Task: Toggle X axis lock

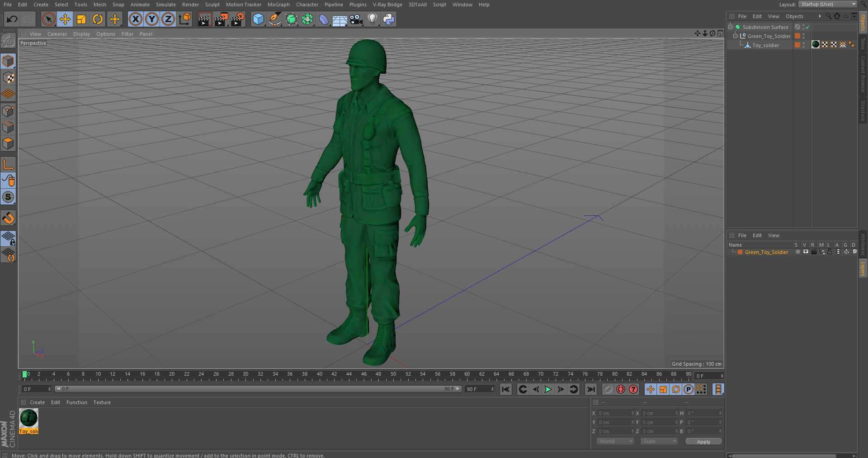Action: pos(136,19)
